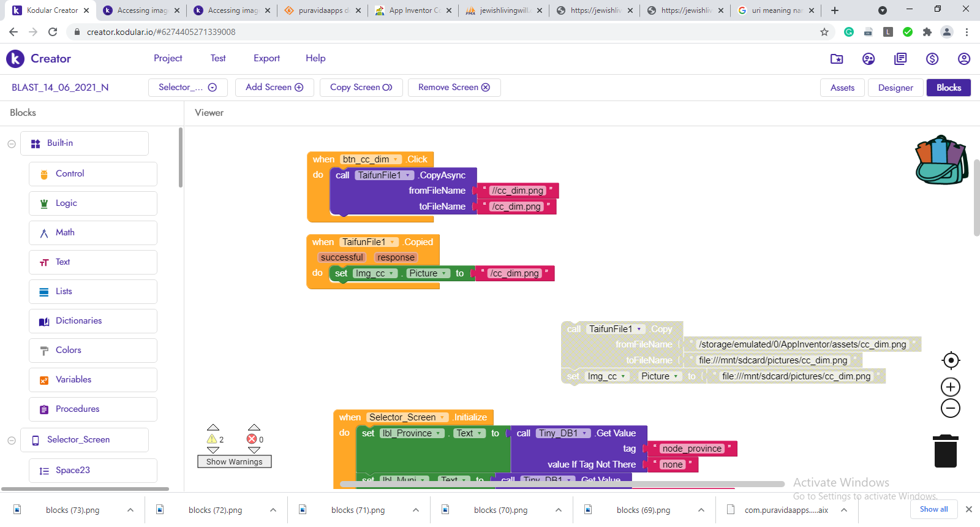Click the trash can icon
This screenshot has height=527, width=980.
945,451
